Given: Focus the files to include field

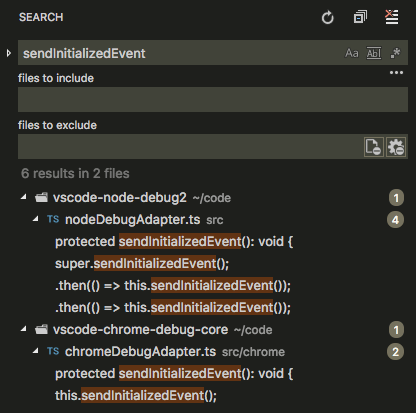Looking at the screenshot, I should [x=213, y=99].
